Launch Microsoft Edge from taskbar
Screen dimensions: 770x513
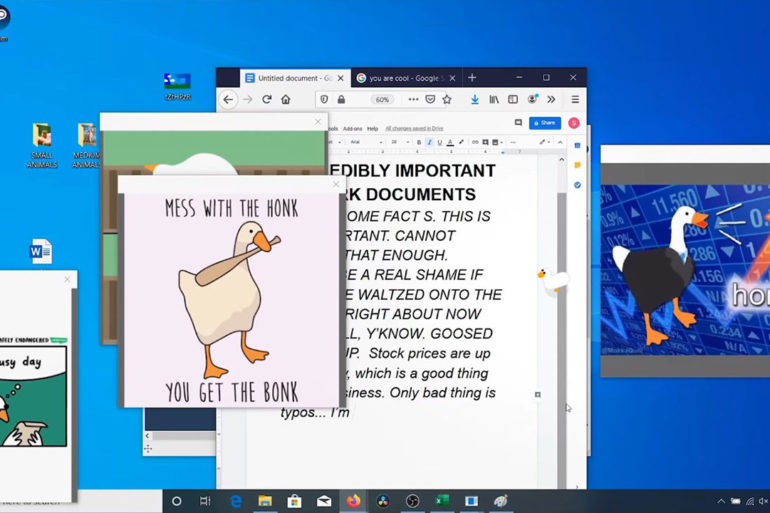[x=236, y=501]
